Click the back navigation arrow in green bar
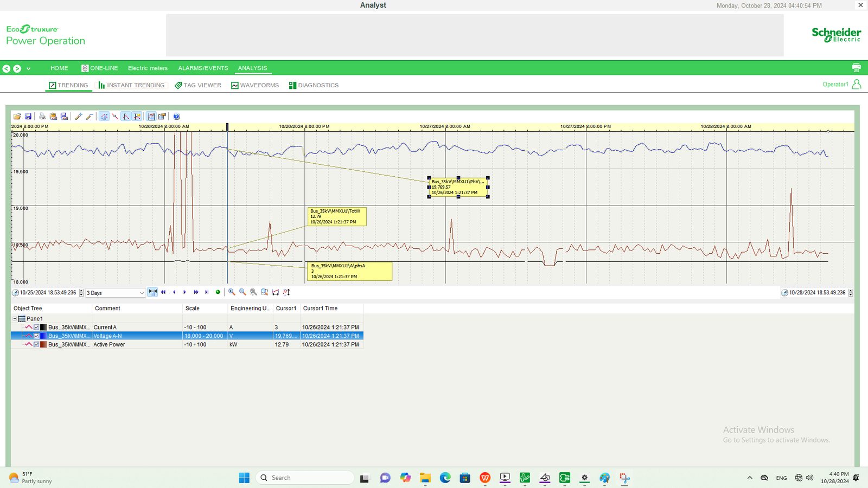This screenshot has height=488, width=868. pos(7,68)
